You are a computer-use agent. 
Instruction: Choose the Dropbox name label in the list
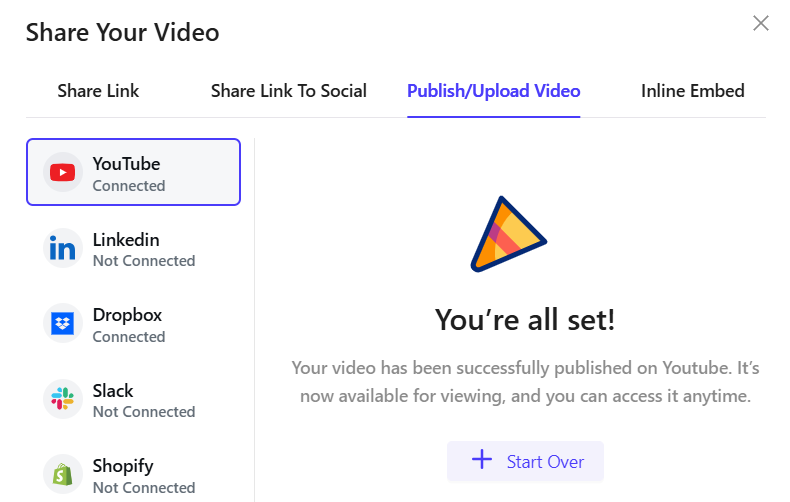pyautogui.click(x=127, y=315)
